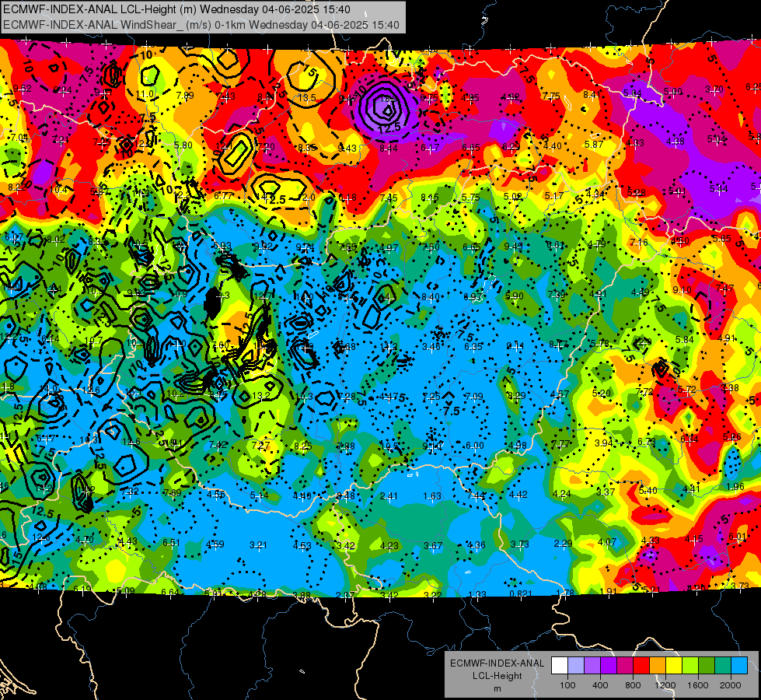Click the 3.21 shear value
Screen dimensions: 761x700
258,545
